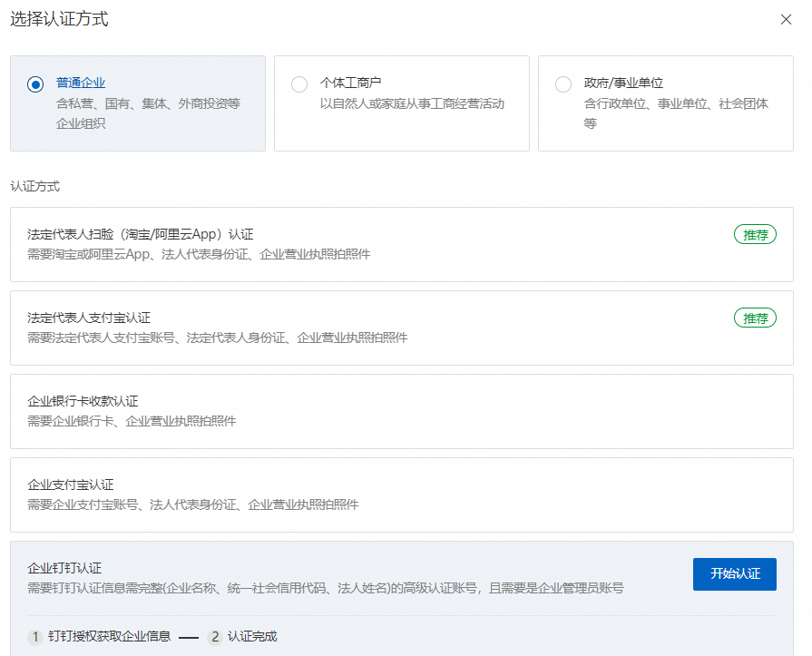This screenshot has width=812, height=656.
Task: Select the 个体工商户 radio button
Action: [x=299, y=83]
